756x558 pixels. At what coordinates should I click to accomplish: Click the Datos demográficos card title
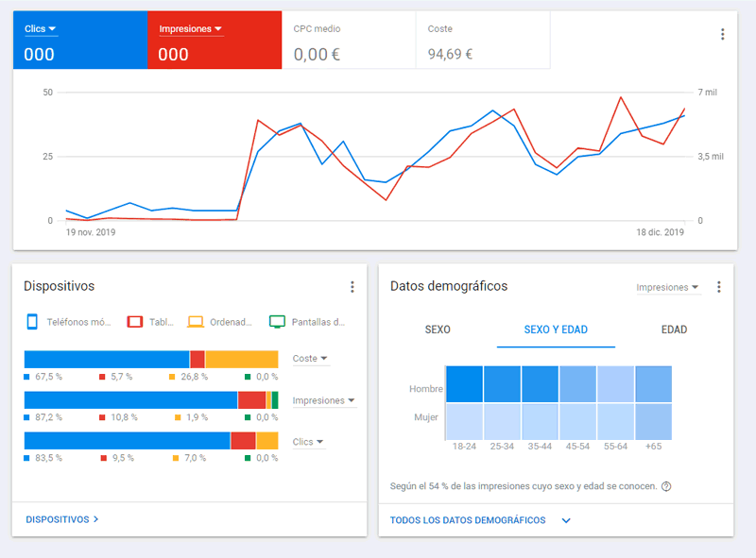(x=449, y=286)
